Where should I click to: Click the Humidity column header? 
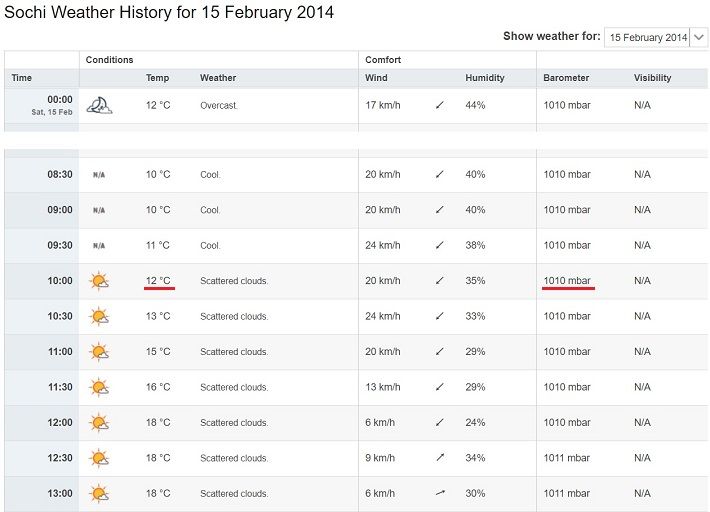pos(484,78)
